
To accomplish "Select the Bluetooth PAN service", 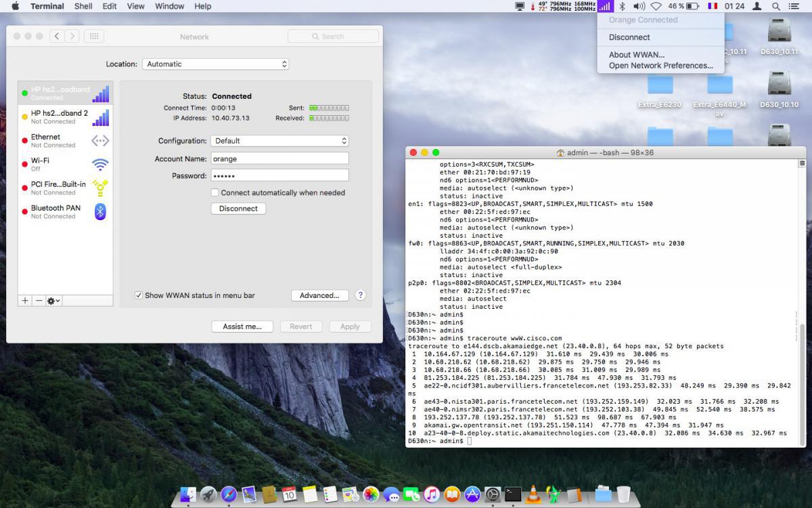I will [x=65, y=212].
